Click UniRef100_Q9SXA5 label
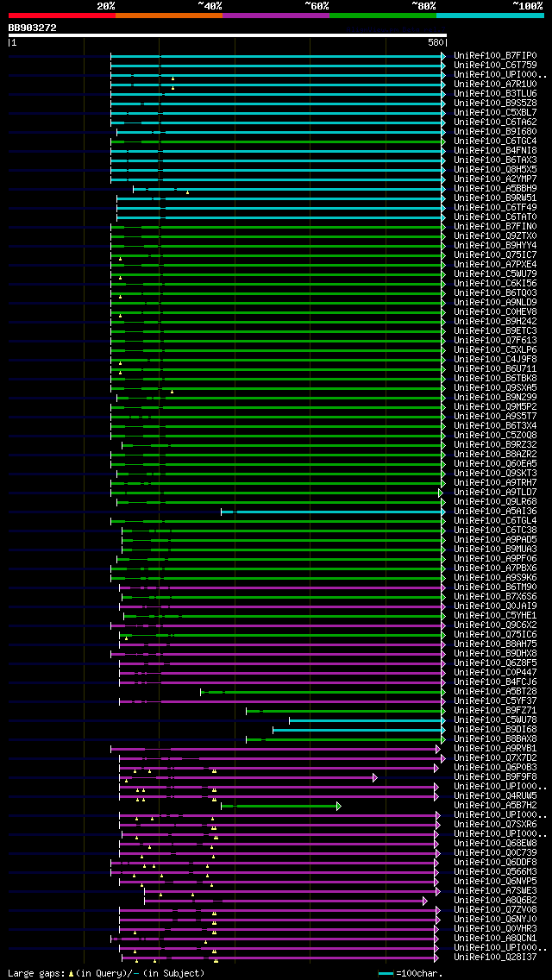 click(x=495, y=388)
